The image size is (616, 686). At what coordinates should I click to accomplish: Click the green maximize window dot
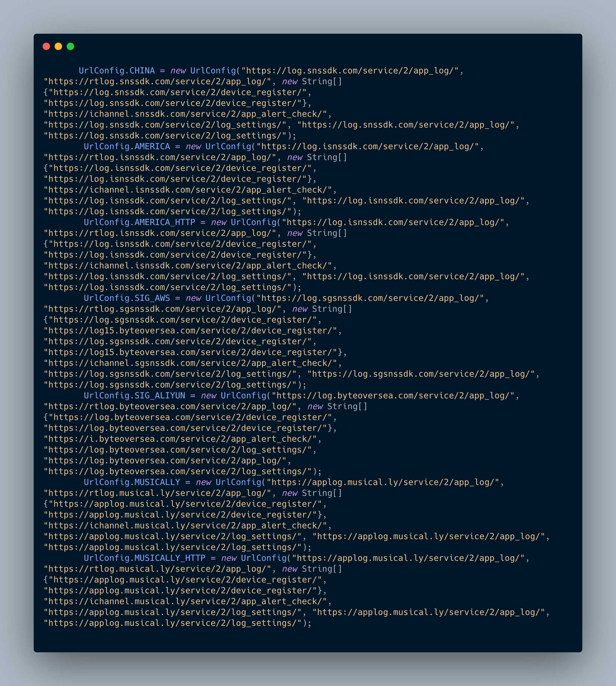[70, 46]
